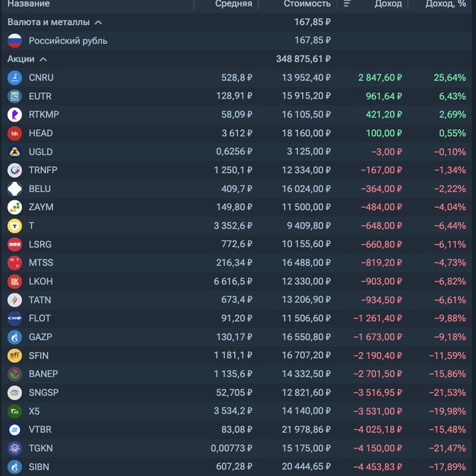Click the SFIN yellow logo icon
This screenshot has width=476, height=476.
pyautogui.click(x=15, y=356)
